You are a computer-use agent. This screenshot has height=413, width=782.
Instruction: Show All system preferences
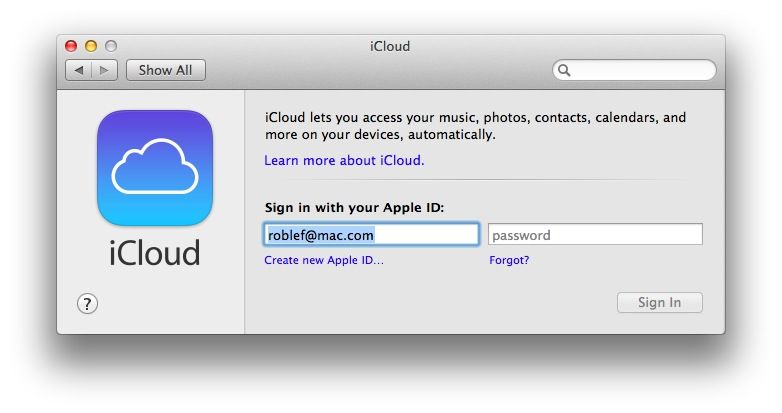(165, 70)
